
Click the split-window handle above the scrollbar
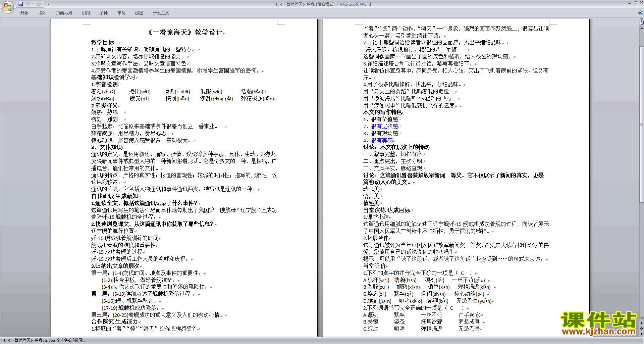tap(642, 19)
